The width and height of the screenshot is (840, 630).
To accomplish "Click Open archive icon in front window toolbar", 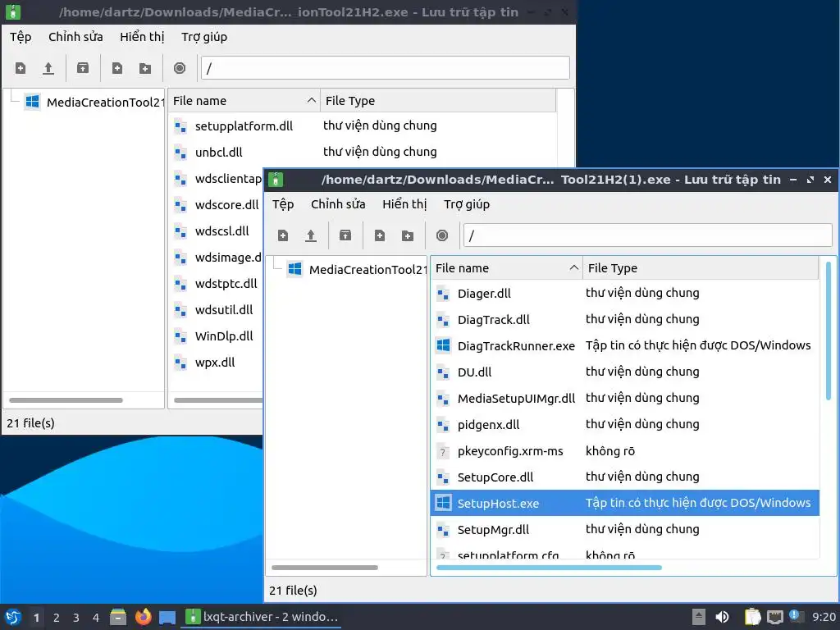I will coord(311,235).
